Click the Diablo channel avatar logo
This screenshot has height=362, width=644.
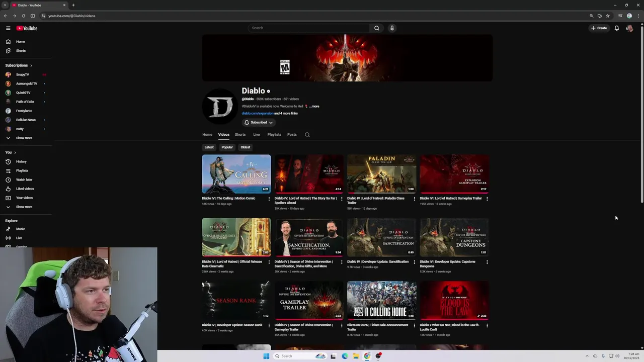(x=220, y=106)
